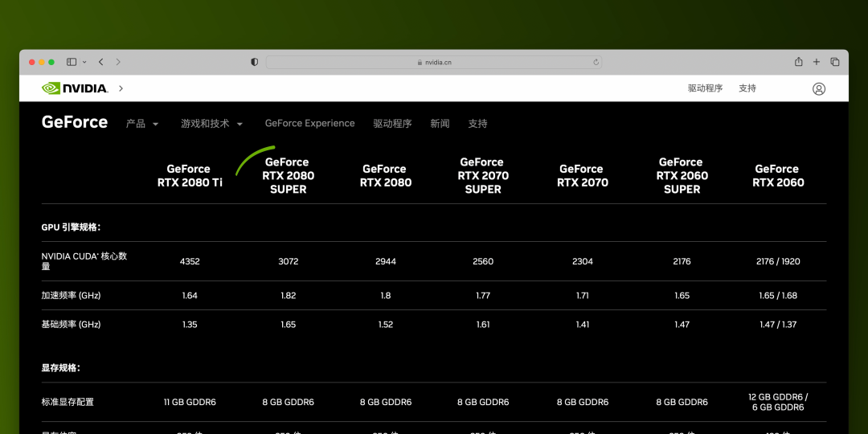Click the NVIDIA logo
868x434 pixels.
point(75,88)
